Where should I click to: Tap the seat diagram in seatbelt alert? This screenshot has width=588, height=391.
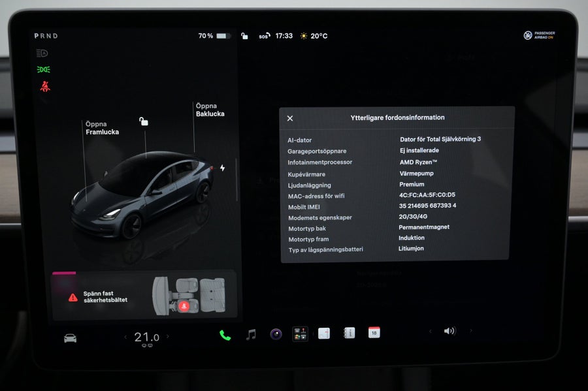click(189, 296)
